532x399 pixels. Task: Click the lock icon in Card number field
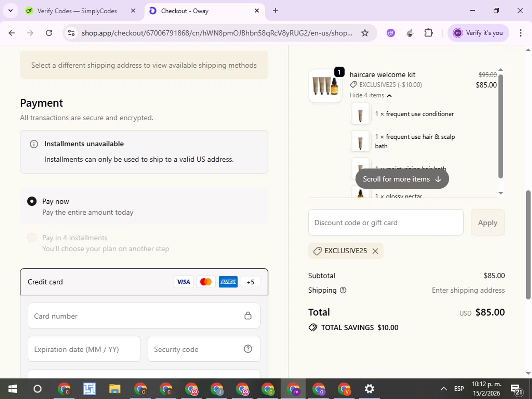[x=248, y=316]
